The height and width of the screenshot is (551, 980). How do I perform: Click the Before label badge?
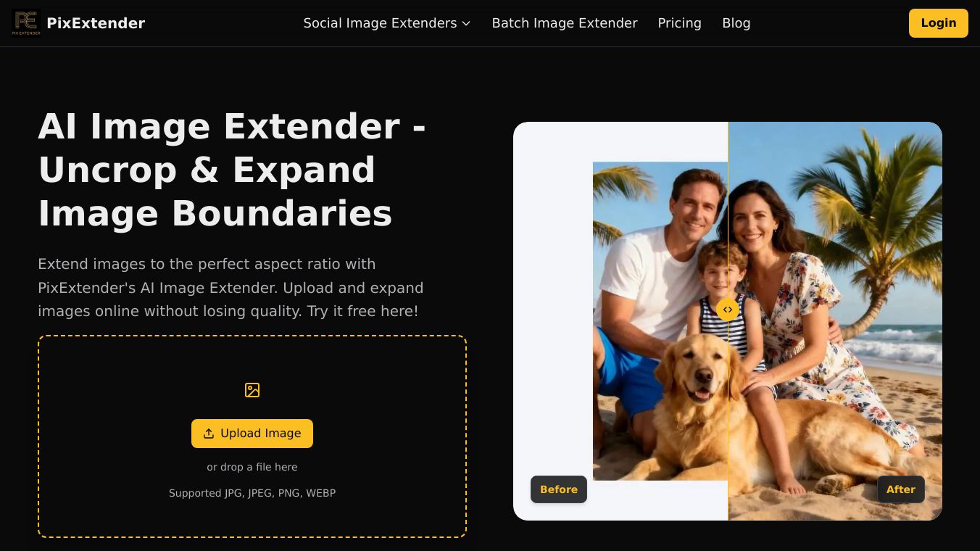point(559,489)
